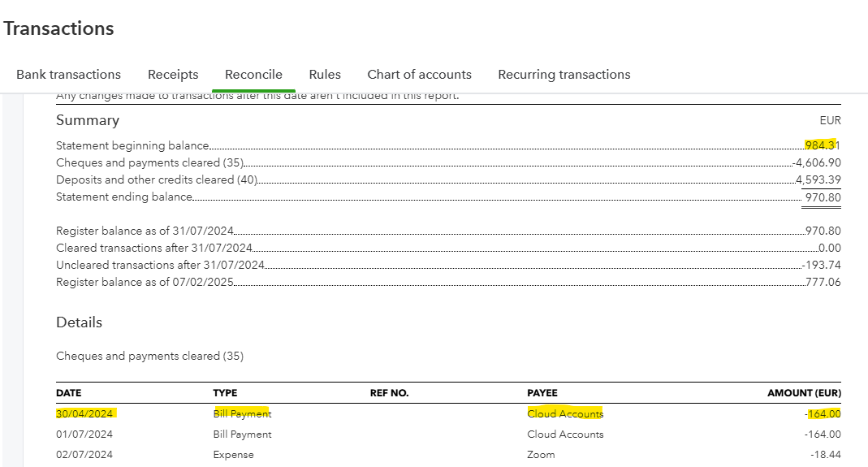Click the register balance value 777.06
This screenshot has height=467, width=868.
[x=823, y=282]
